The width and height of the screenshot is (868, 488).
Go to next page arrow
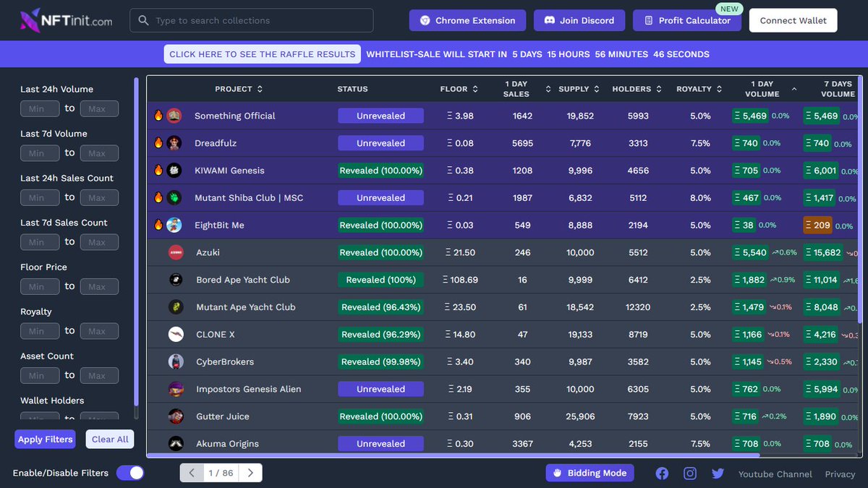[250, 473]
